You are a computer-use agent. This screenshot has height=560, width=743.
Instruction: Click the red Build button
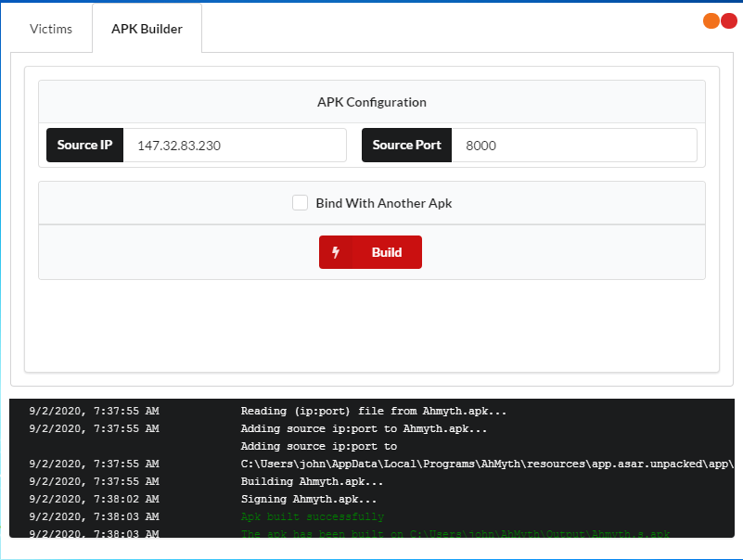370,252
